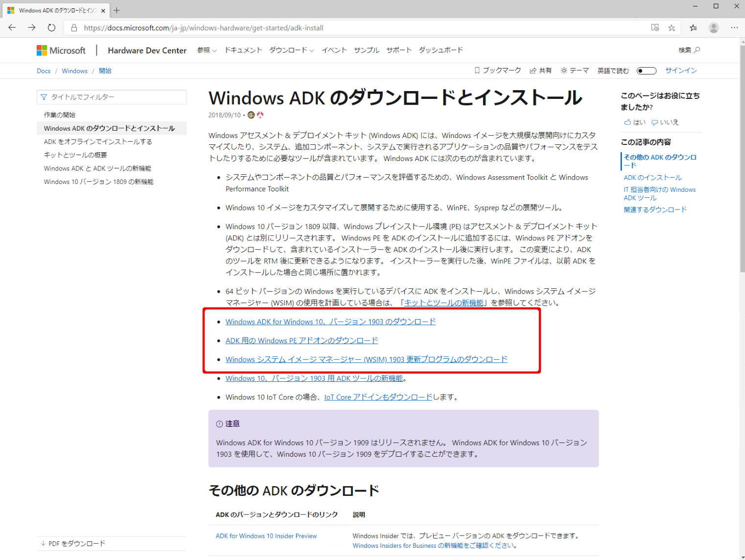Select 作業の開始 in the sidebar
Screen dimensions: 745x560
tap(60, 115)
